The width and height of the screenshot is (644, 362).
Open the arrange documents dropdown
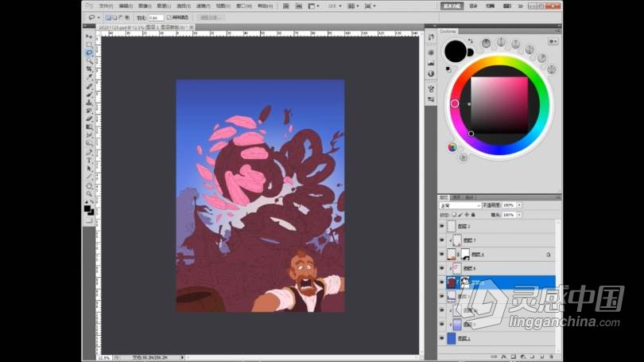point(353,6)
